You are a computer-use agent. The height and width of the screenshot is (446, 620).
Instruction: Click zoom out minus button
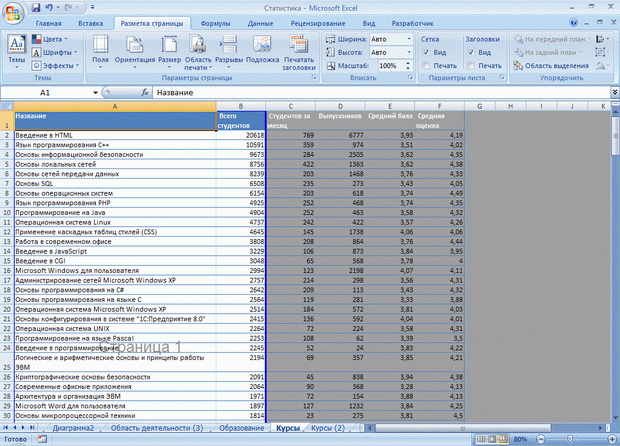pyautogui.click(x=541, y=439)
